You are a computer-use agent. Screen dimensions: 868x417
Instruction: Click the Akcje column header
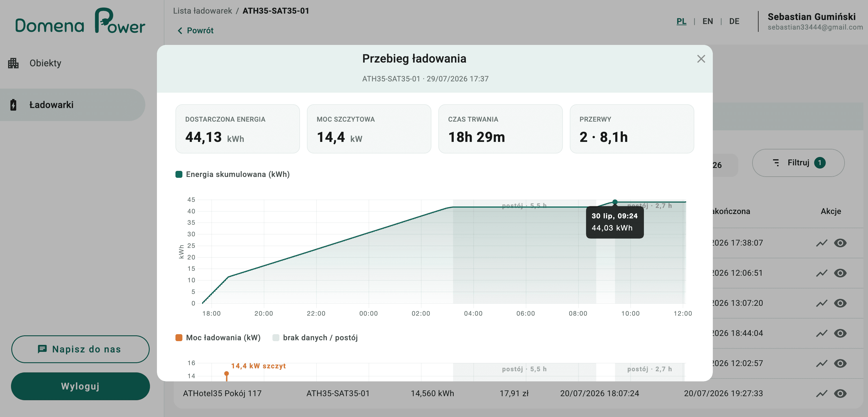click(x=831, y=211)
